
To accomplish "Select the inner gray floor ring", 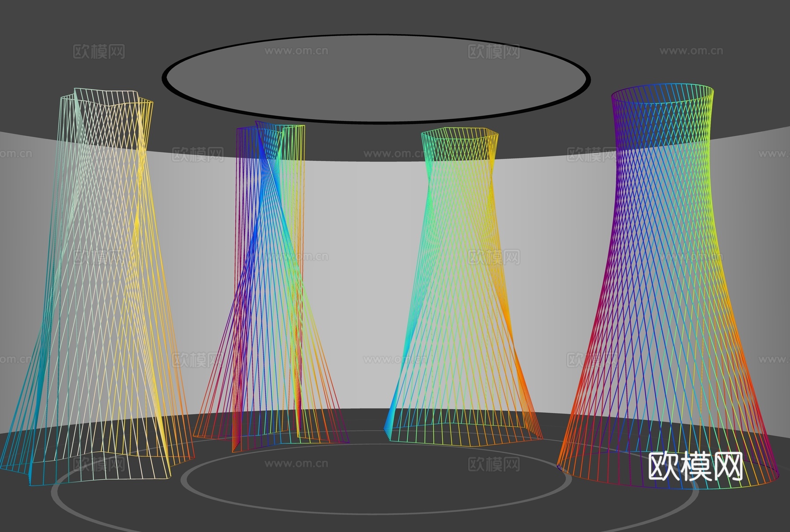I will coord(376,479).
